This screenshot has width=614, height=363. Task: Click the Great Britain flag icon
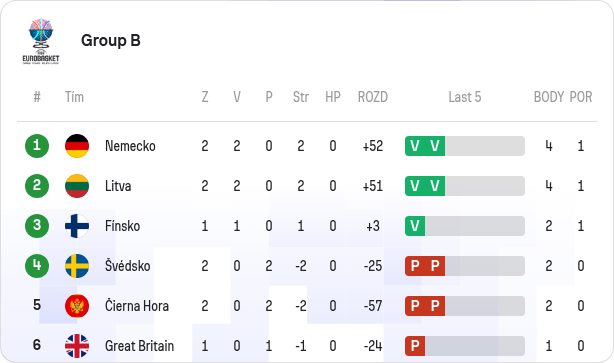point(77,346)
